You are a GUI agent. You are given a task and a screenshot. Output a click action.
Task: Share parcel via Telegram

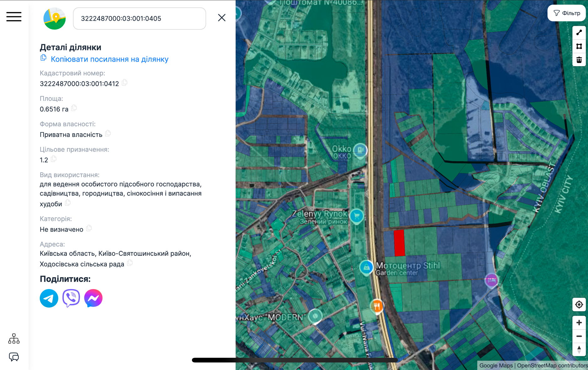49,298
